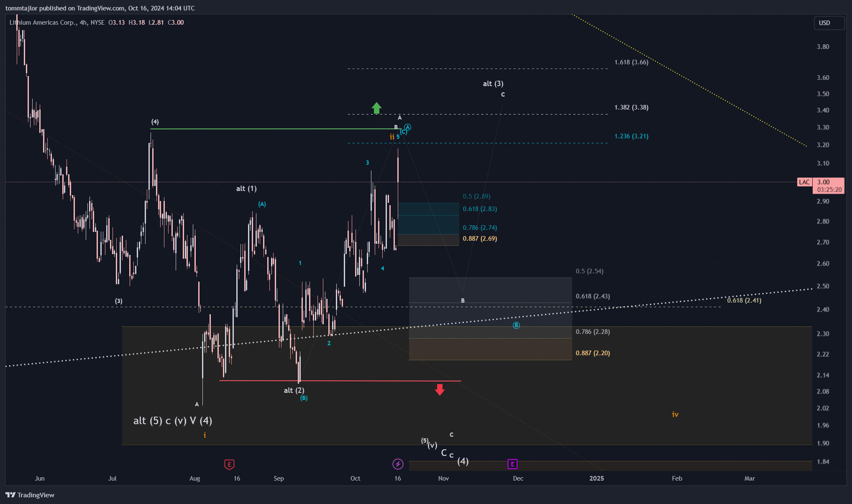
Task: Click the 1.236 (3.21) Fibonacci label
Action: point(631,136)
